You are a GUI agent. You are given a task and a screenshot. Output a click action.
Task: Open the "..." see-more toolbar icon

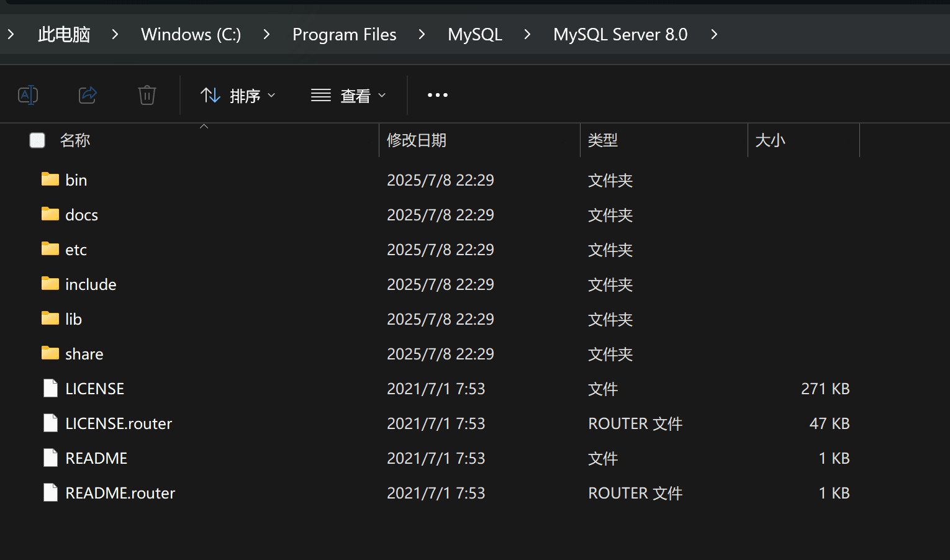[x=437, y=95]
